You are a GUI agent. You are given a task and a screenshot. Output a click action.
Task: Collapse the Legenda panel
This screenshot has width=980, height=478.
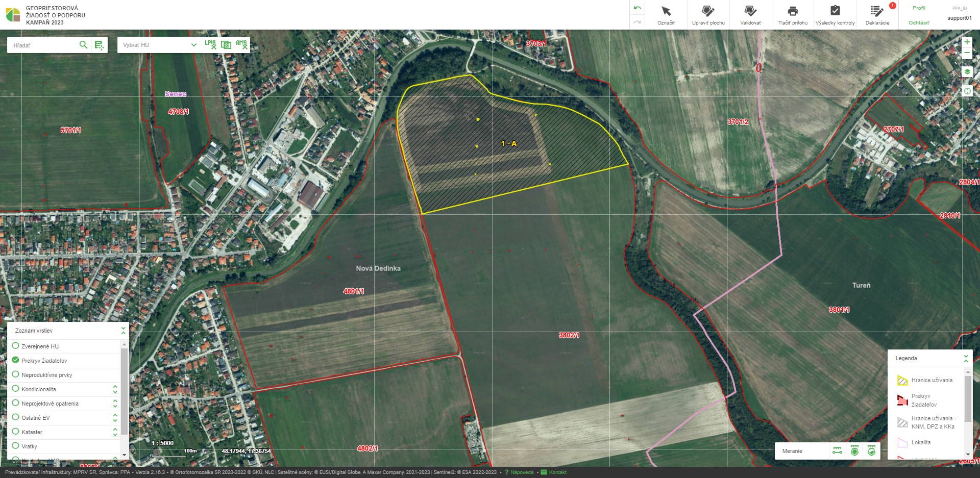click(x=966, y=358)
